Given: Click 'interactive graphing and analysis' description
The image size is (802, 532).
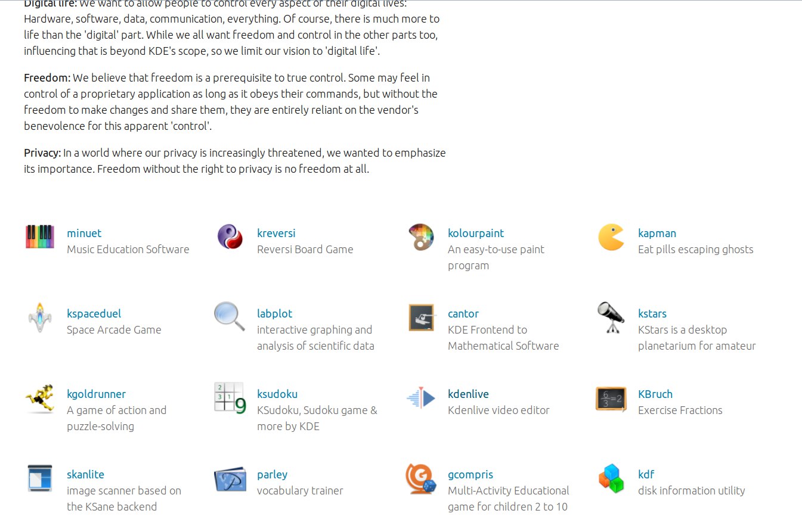Looking at the screenshot, I should point(315,338).
